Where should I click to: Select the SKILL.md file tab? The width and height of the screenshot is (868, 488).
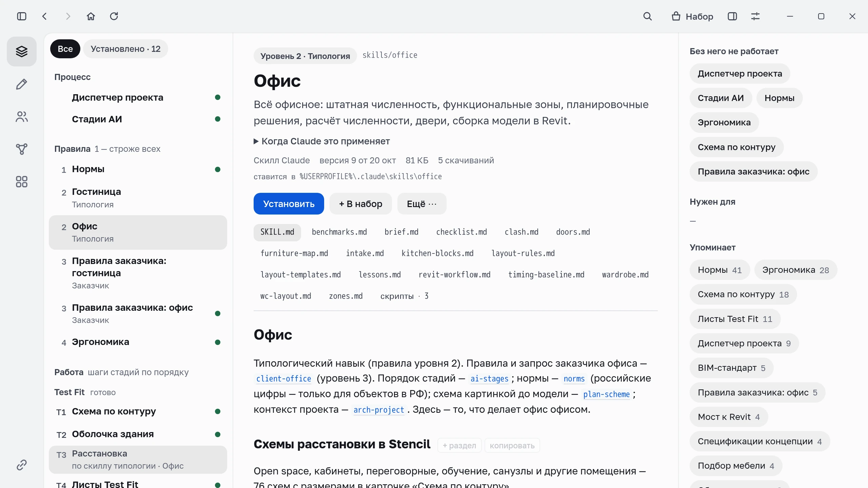tap(277, 232)
